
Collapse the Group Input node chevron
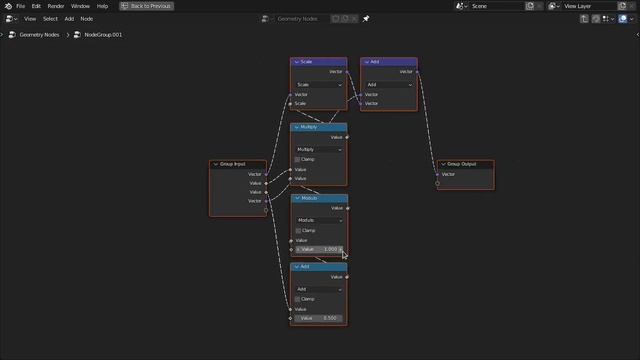(216, 164)
